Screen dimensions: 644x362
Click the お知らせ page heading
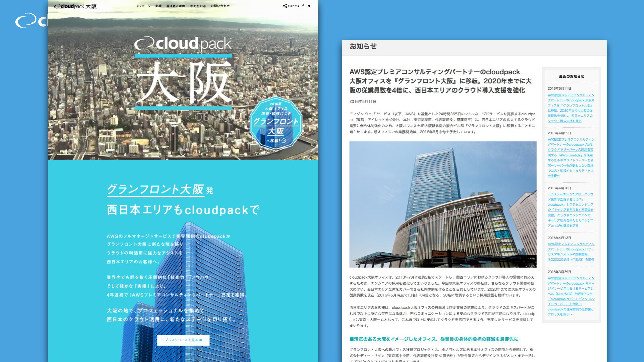pos(363,46)
